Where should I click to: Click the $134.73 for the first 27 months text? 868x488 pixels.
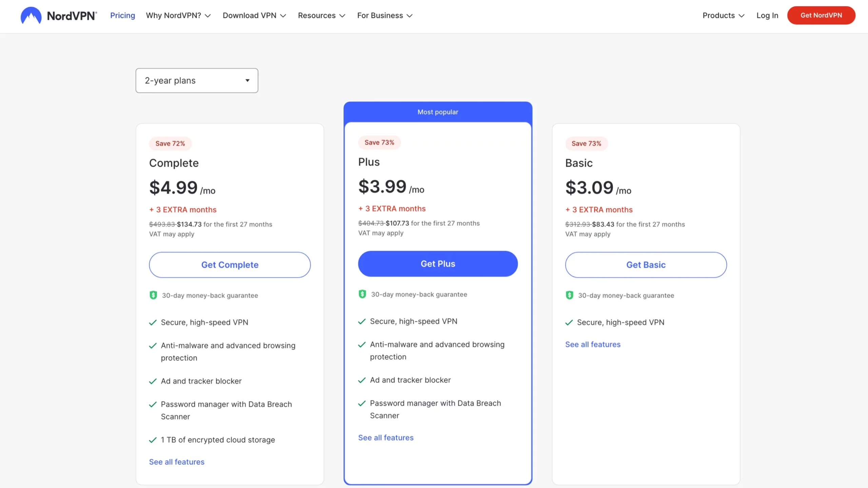coord(224,224)
